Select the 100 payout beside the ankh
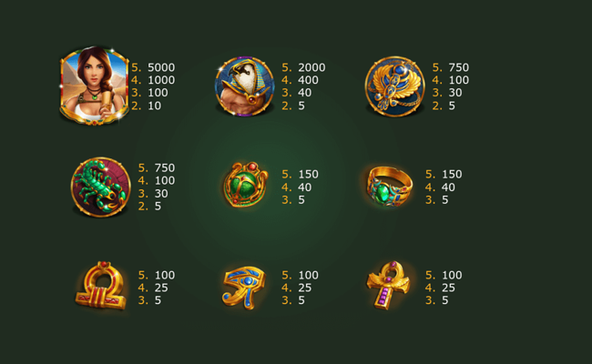592x364 pixels. coord(452,275)
